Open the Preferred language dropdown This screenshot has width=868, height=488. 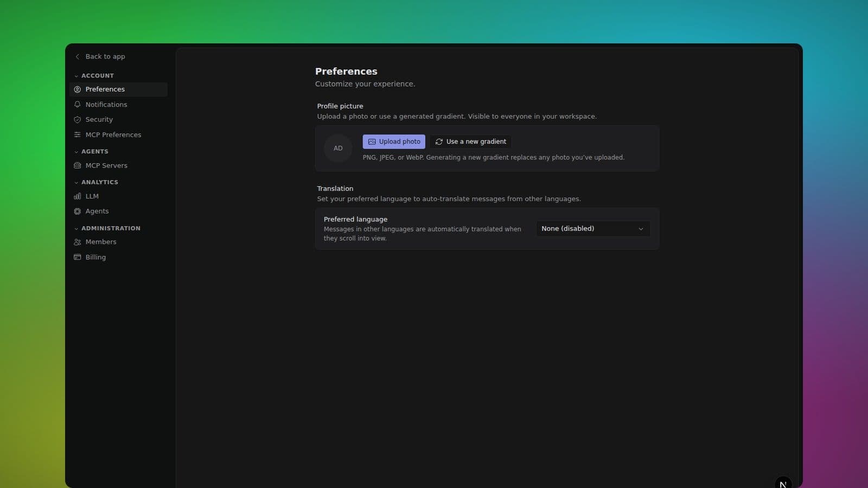tap(593, 229)
